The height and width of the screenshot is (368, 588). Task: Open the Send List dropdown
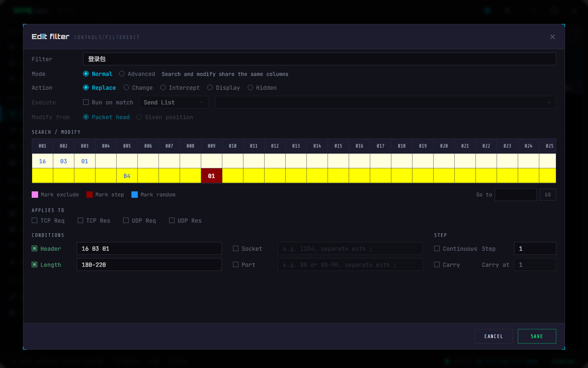[174, 102]
